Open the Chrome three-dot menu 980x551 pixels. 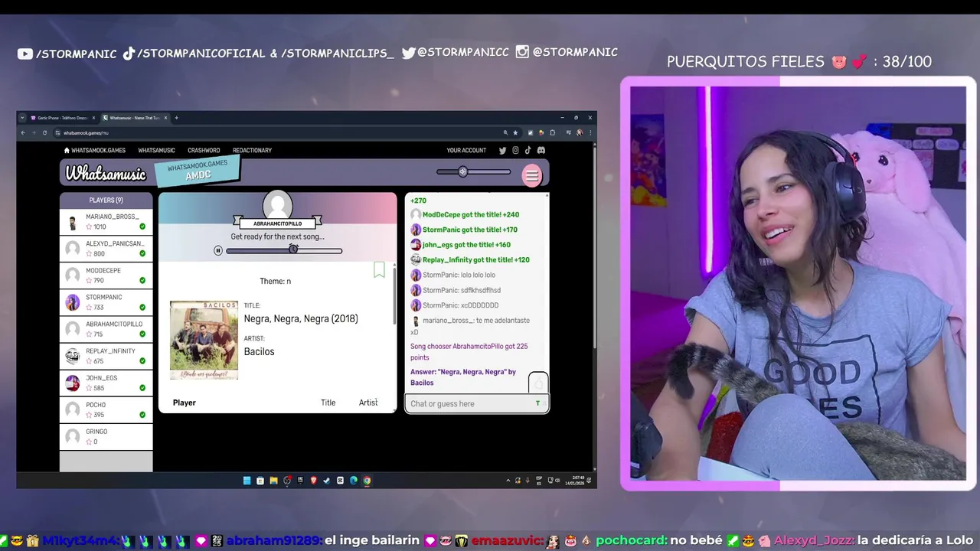[x=590, y=132]
